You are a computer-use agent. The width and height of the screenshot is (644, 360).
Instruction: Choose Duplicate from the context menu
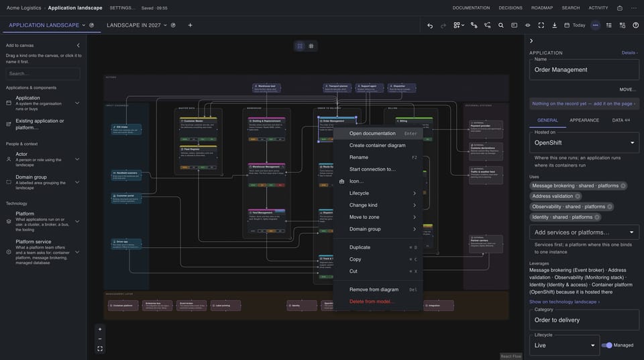(378, 247)
